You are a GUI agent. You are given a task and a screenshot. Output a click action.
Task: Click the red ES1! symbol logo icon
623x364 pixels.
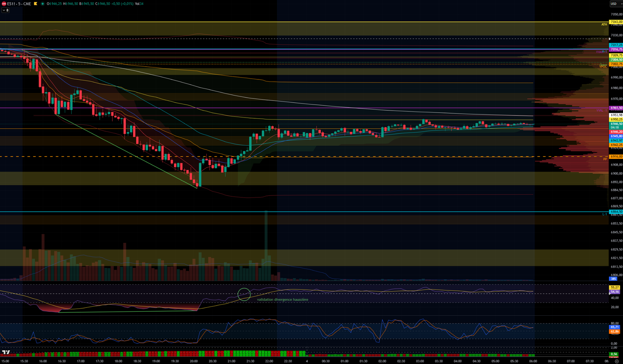4,4
